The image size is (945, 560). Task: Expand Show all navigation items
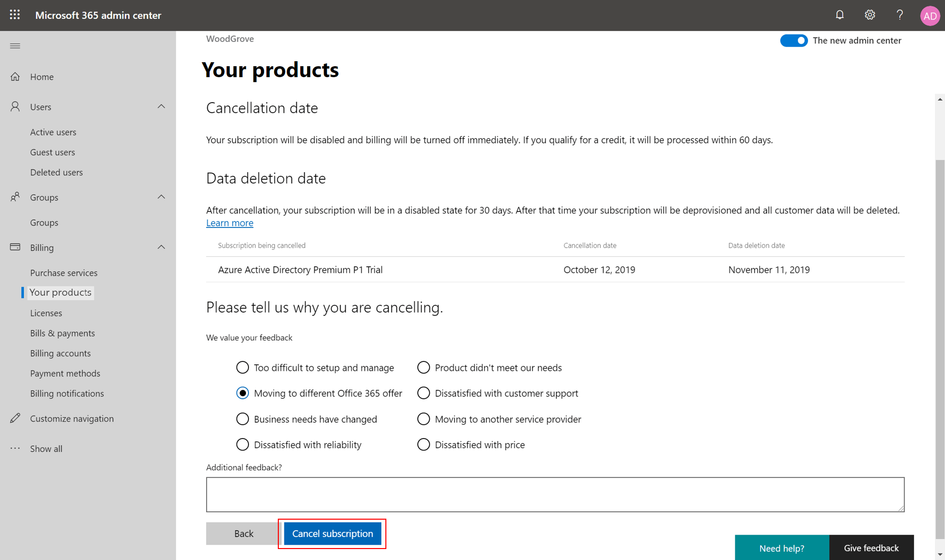pos(46,448)
